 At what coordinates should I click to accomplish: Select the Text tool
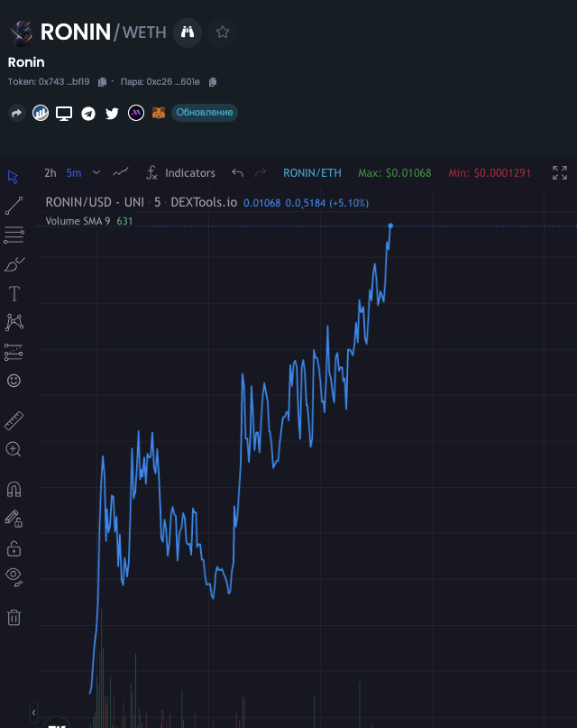(x=14, y=293)
